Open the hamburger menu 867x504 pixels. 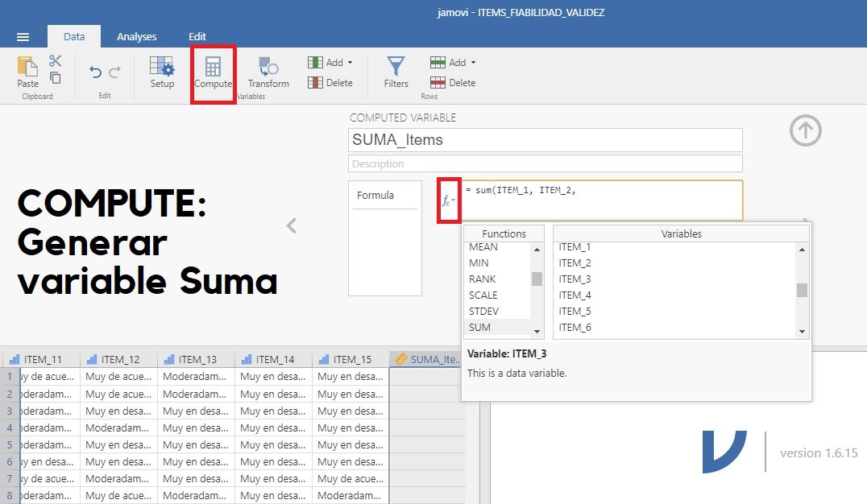pyautogui.click(x=22, y=36)
